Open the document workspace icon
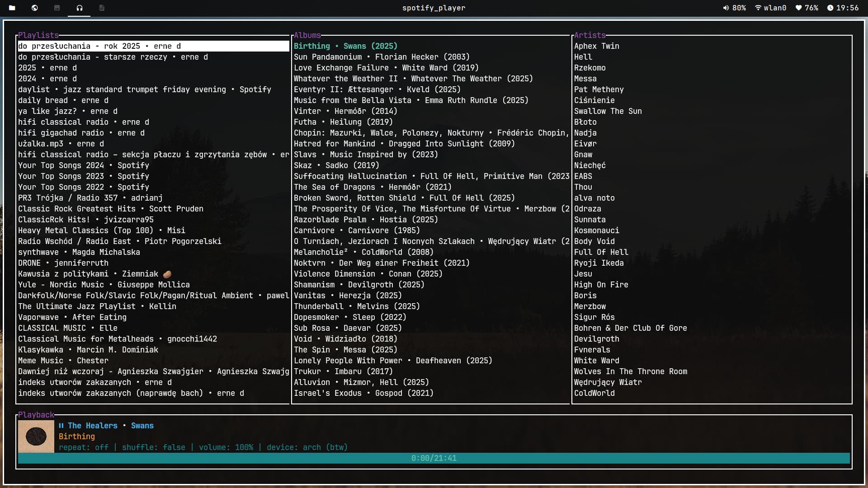 102,8
